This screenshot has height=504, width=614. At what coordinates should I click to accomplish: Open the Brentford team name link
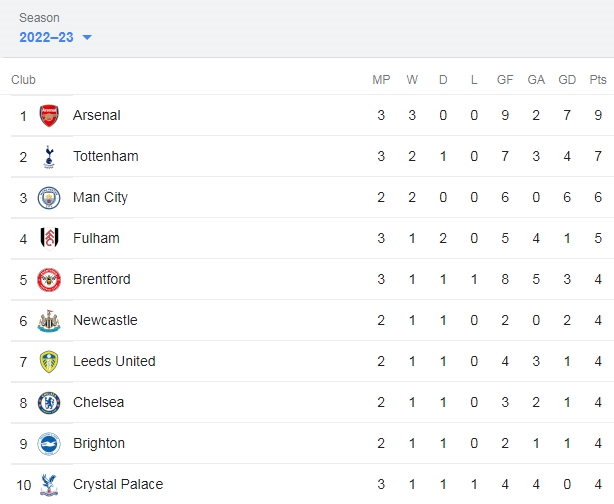pyautogui.click(x=102, y=279)
